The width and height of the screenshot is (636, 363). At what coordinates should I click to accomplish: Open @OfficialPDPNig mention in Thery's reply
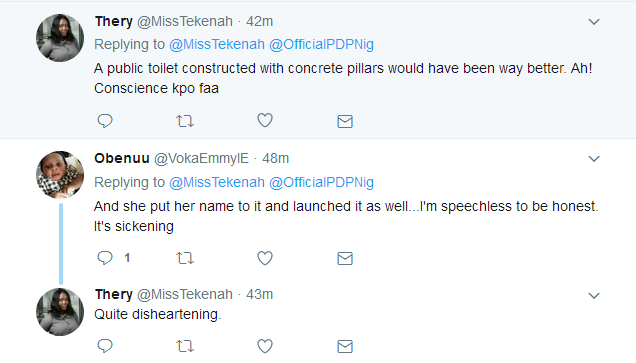[x=321, y=44]
